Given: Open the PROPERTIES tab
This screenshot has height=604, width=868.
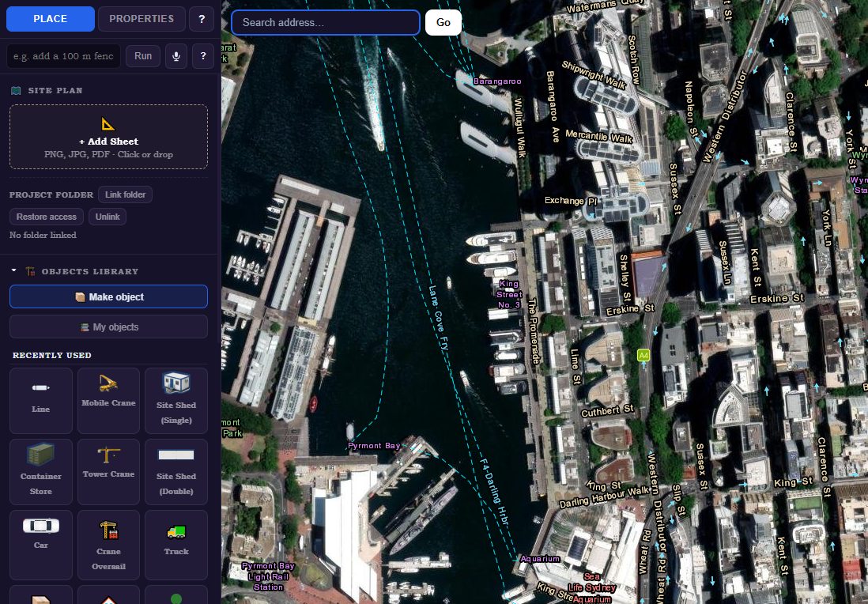Looking at the screenshot, I should coord(142,19).
